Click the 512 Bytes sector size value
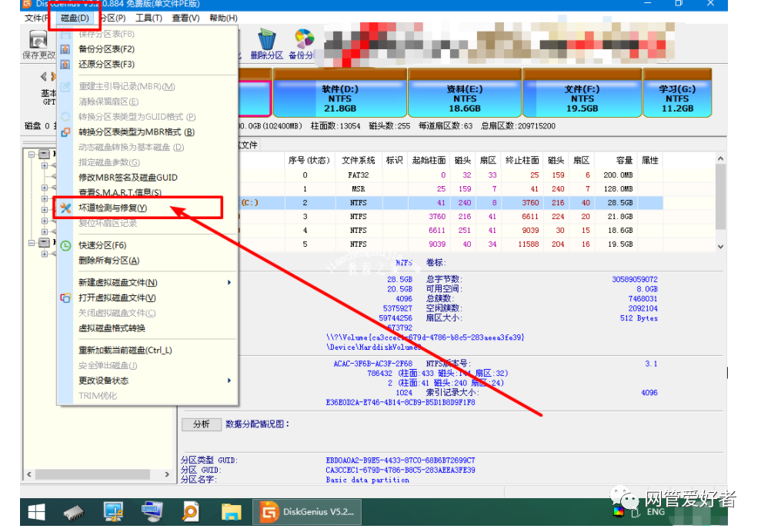This screenshot has width=761, height=532. [639, 318]
